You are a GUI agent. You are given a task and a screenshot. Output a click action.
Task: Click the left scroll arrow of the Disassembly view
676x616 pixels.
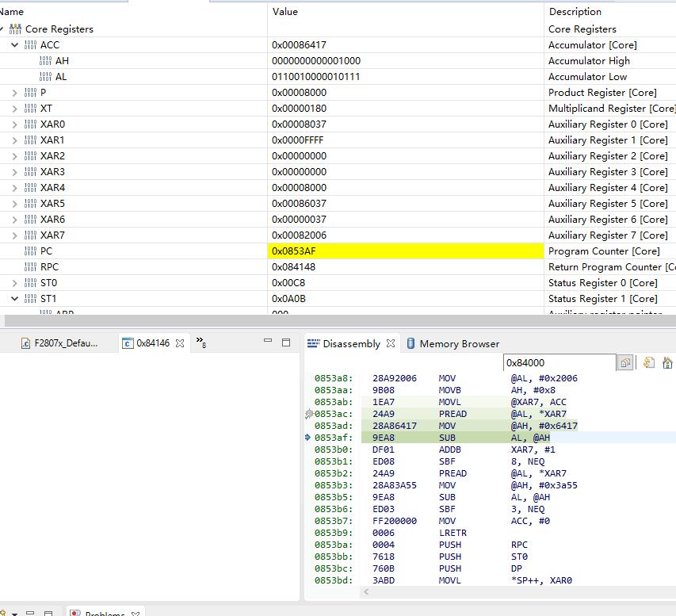click(366, 592)
